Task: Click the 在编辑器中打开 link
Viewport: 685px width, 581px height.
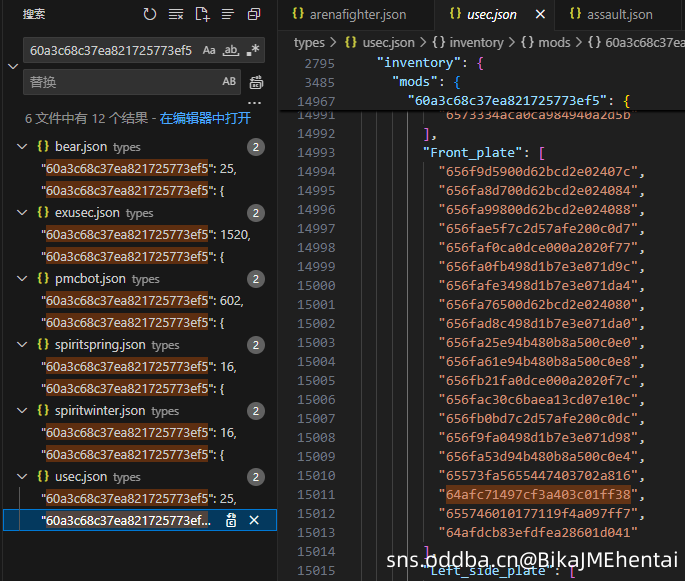Action: (x=205, y=118)
